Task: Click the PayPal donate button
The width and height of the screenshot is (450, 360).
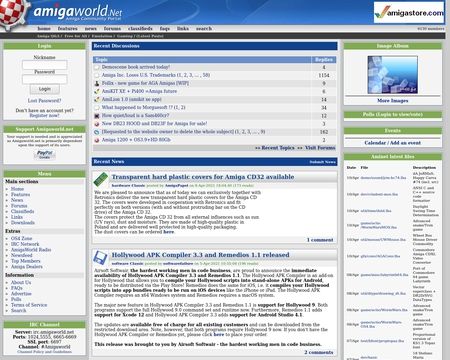Action: pyautogui.click(x=45, y=154)
